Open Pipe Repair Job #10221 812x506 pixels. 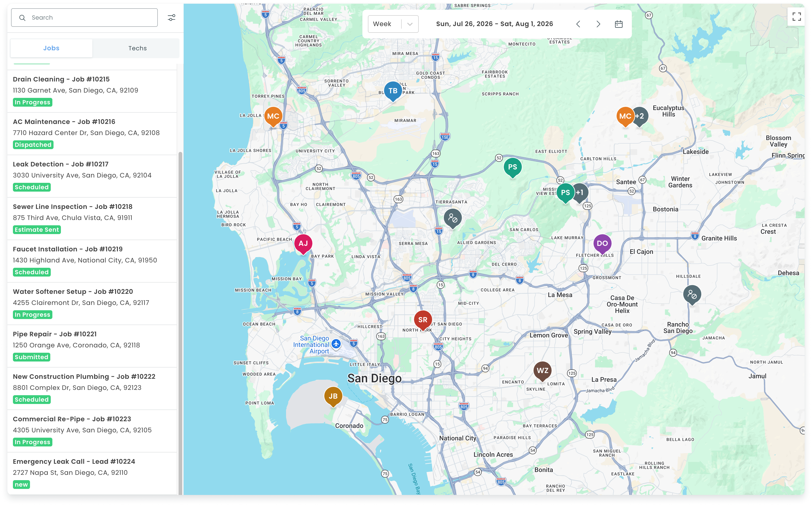(92, 346)
